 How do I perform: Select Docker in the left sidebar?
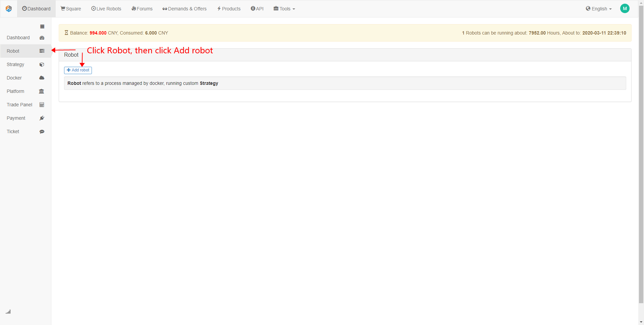(x=25, y=78)
